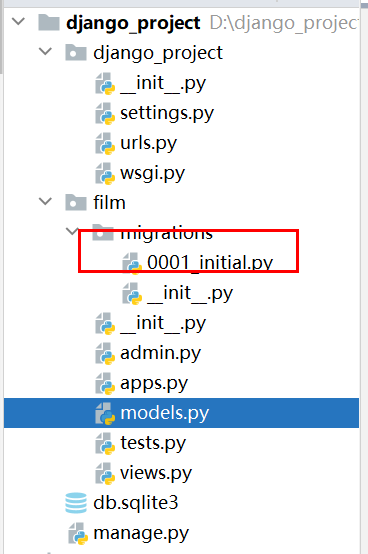
Task: Click the Python icon of models.py
Action: click(105, 413)
